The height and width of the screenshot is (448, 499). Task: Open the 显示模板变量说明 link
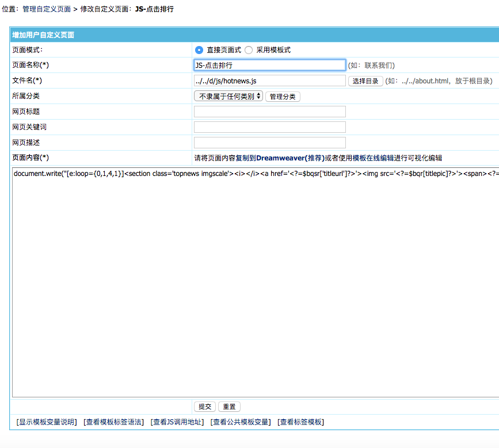pyautogui.click(x=47, y=422)
